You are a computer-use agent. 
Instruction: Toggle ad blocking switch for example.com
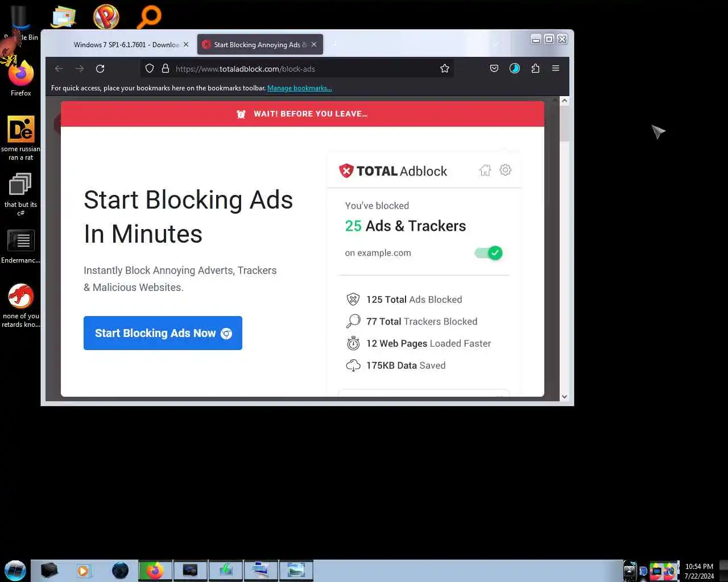(x=489, y=253)
